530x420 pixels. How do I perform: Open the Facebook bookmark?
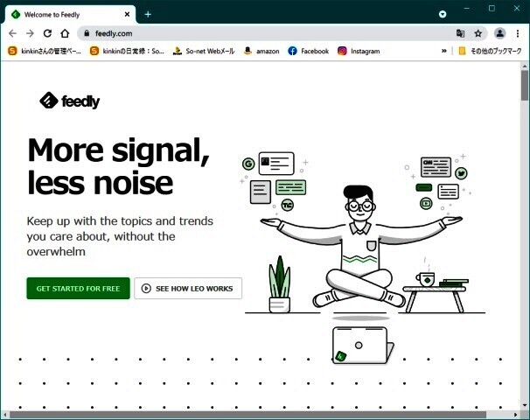pos(309,51)
